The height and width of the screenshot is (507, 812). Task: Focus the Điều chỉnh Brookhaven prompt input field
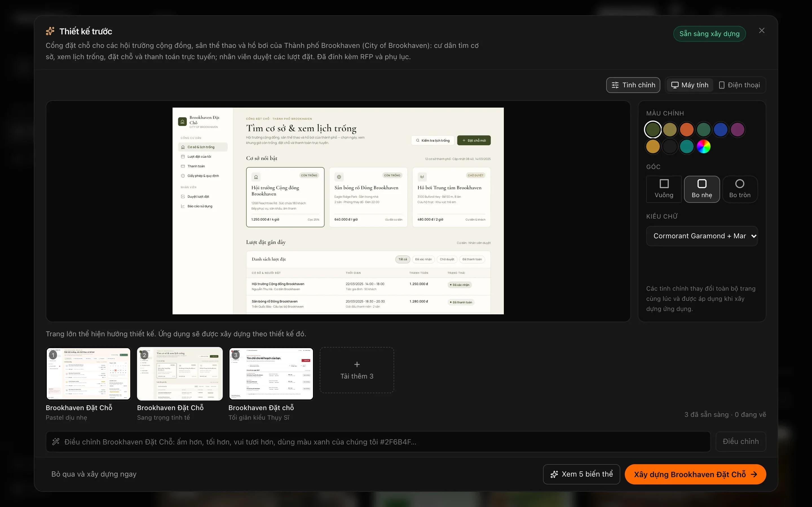point(378,442)
